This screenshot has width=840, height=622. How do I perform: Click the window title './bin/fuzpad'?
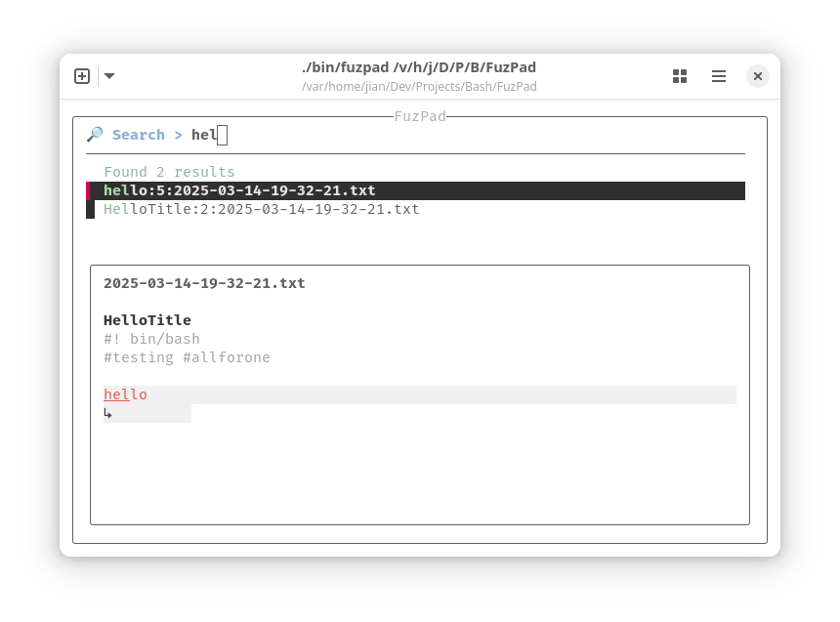[x=419, y=67]
